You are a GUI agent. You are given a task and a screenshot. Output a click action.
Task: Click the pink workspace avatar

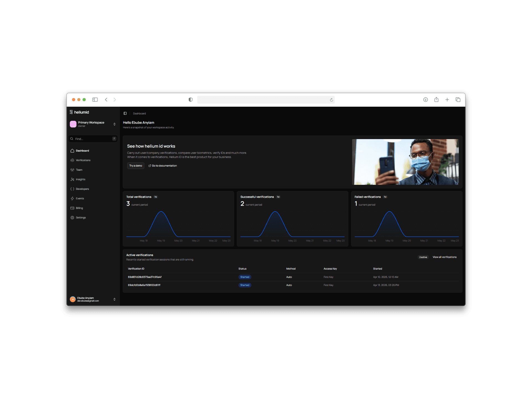pyautogui.click(x=73, y=124)
